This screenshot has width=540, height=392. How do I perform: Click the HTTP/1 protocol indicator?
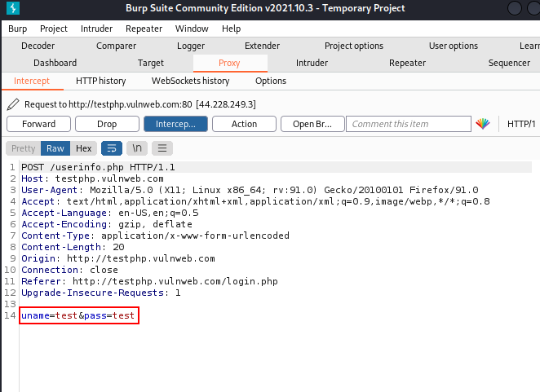click(521, 124)
